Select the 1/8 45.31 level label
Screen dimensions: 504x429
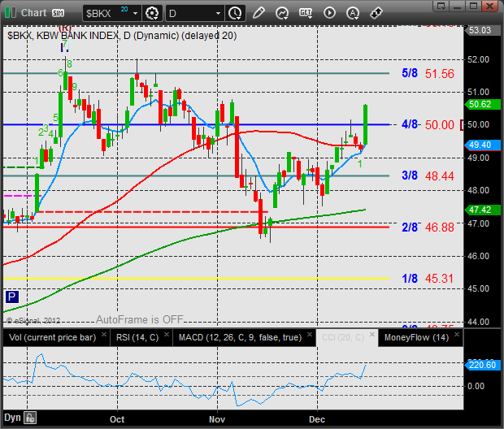428,279
